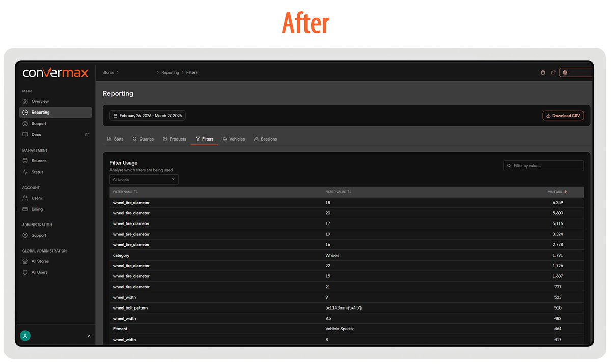Image resolution: width=611 pixels, height=364 pixels.
Task: Click the Stores breadcrumb link
Action: coord(108,73)
